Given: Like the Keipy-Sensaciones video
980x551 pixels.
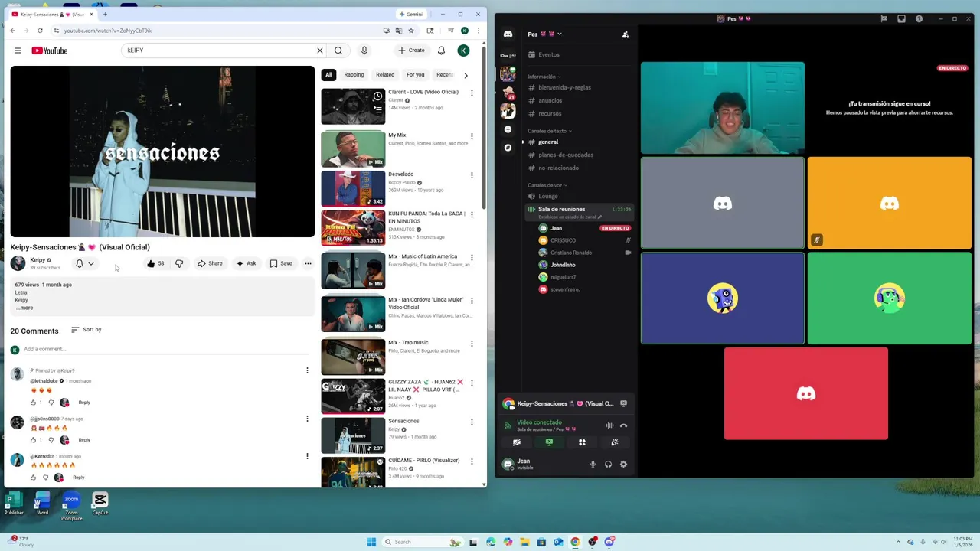Looking at the screenshot, I should [155, 263].
